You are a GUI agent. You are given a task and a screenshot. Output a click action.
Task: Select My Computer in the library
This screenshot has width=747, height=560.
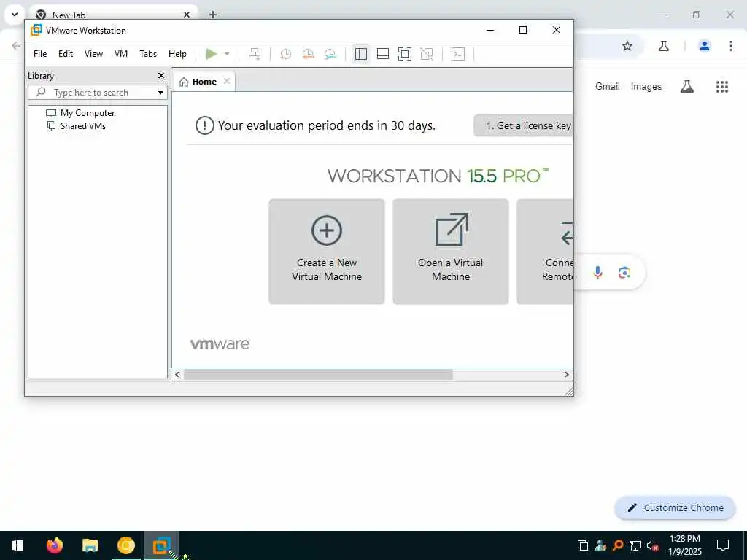click(80, 113)
